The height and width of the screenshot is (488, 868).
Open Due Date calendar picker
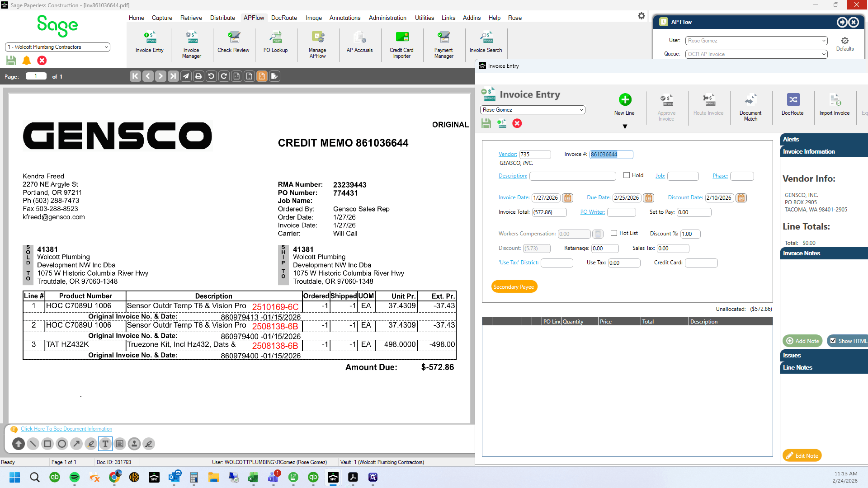tap(649, 198)
